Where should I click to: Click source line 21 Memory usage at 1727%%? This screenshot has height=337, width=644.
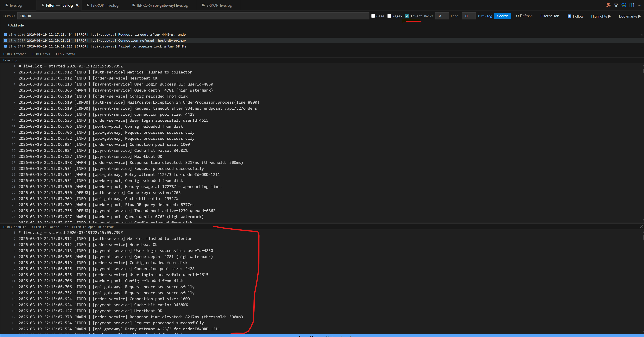pyautogui.click(x=120, y=187)
